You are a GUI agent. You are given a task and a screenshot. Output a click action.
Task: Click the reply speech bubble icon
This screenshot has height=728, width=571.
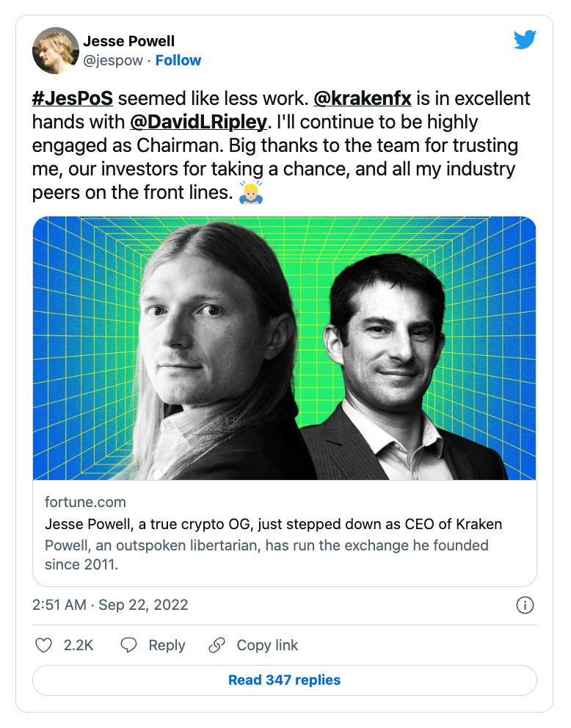[128, 645]
